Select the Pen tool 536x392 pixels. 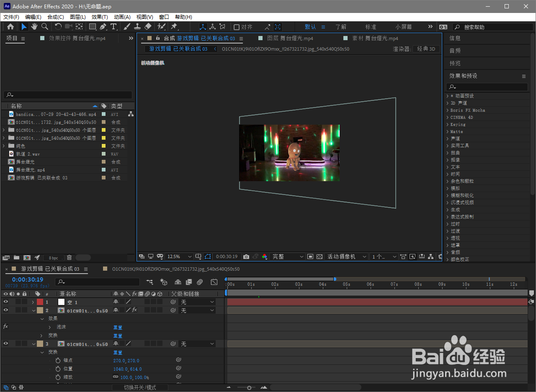[x=103, y=27]
